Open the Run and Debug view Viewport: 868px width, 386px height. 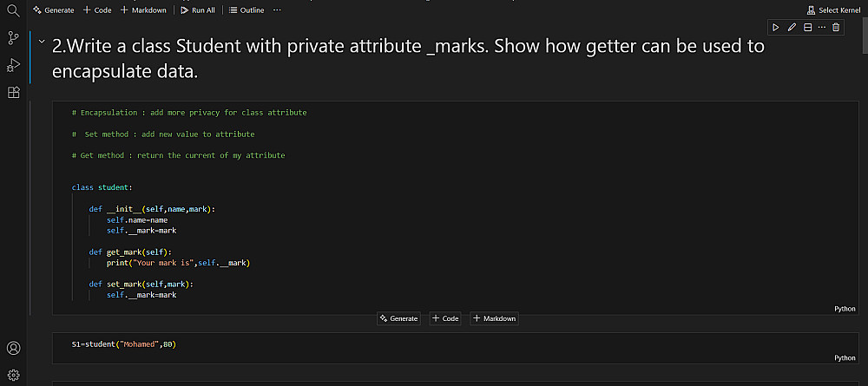click(13, 65)
